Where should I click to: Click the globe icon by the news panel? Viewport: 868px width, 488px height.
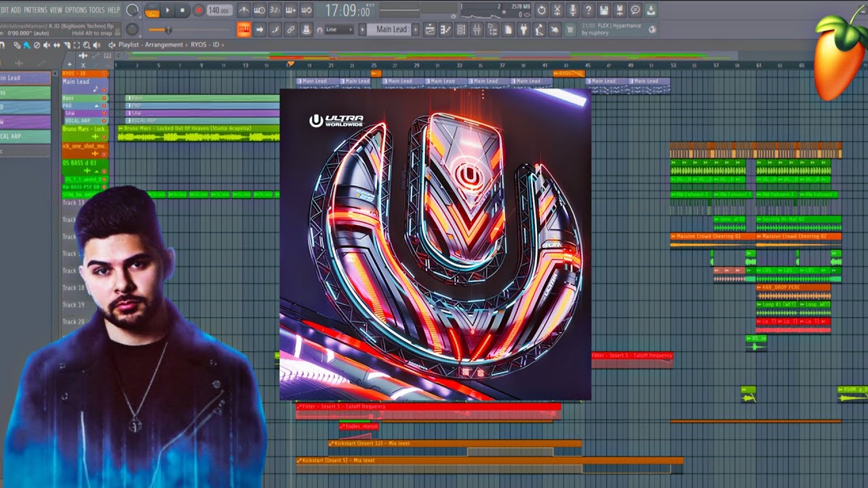point(652,29)
